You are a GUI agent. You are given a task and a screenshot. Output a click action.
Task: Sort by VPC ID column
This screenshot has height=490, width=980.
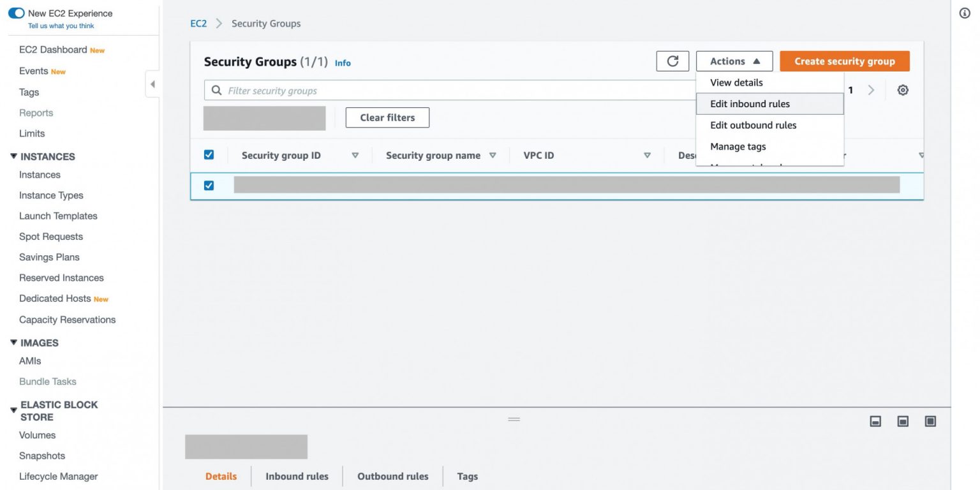647,155
